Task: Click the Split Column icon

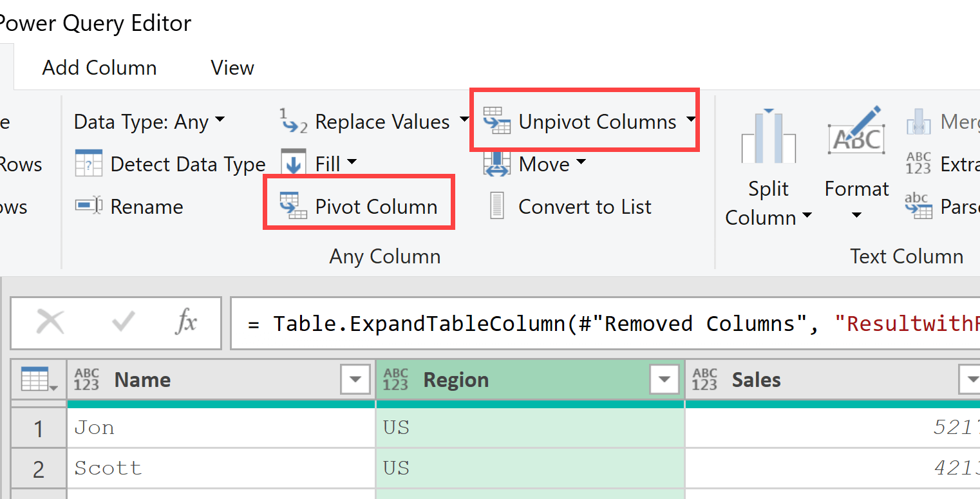Action: pyautogui.click(x=768, y=135)
